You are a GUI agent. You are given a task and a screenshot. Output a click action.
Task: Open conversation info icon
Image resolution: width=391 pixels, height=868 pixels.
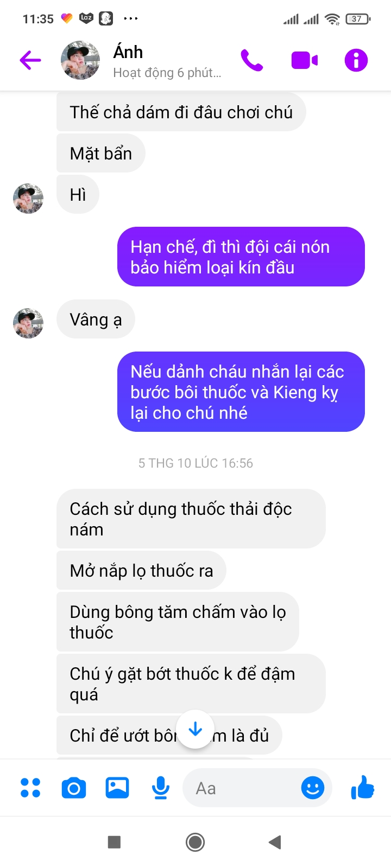click(x=356, y=60)
